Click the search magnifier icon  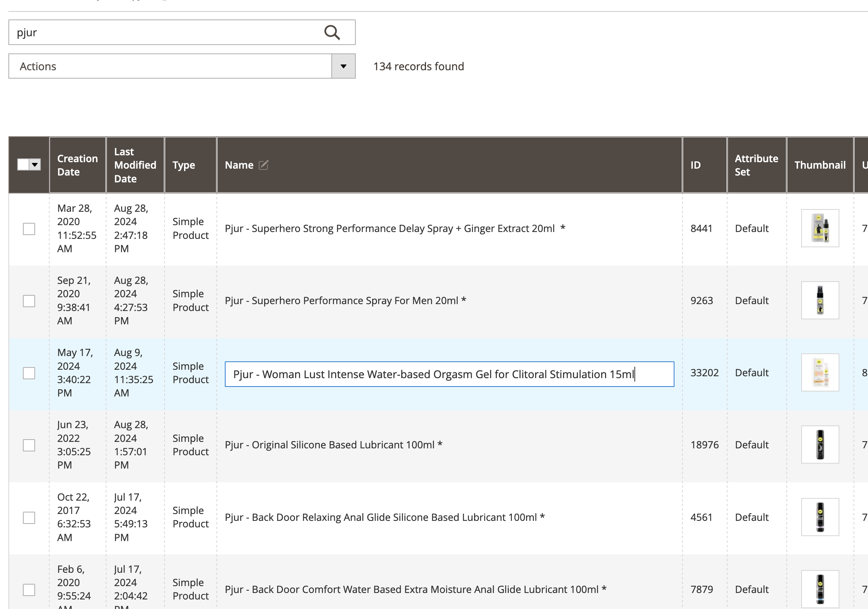(332, 32)
